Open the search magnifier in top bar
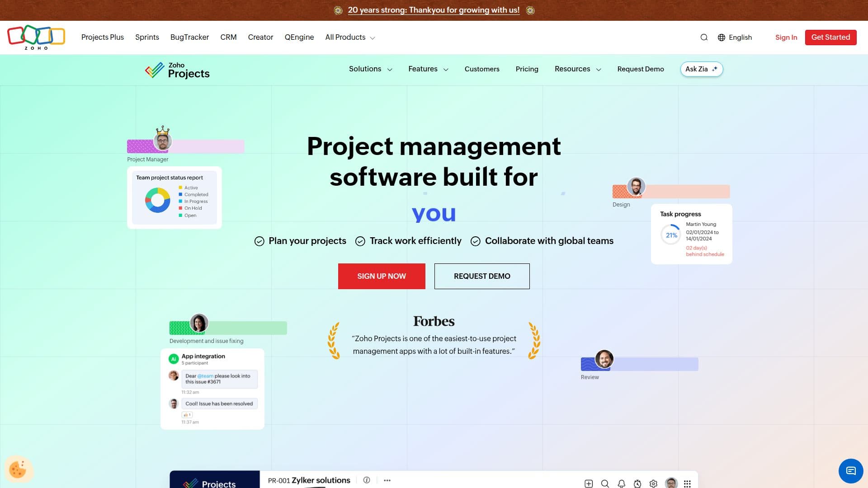The image size is (868, 488). tap(704, 38)
